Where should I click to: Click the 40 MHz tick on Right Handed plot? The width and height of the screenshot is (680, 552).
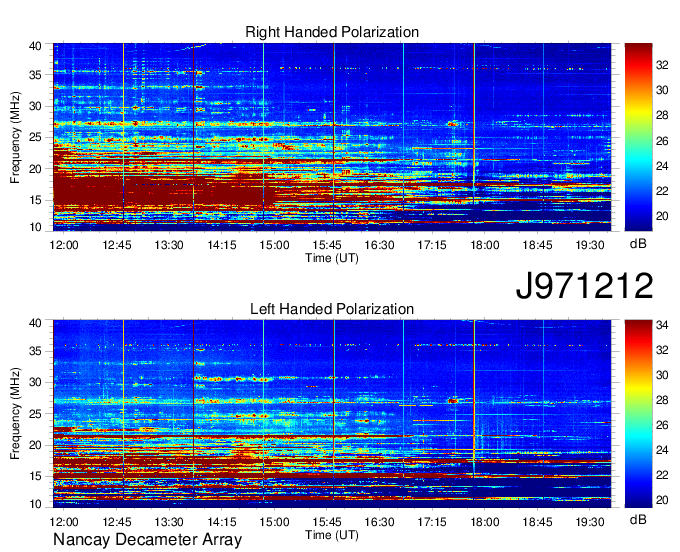(x=35, y=46)
